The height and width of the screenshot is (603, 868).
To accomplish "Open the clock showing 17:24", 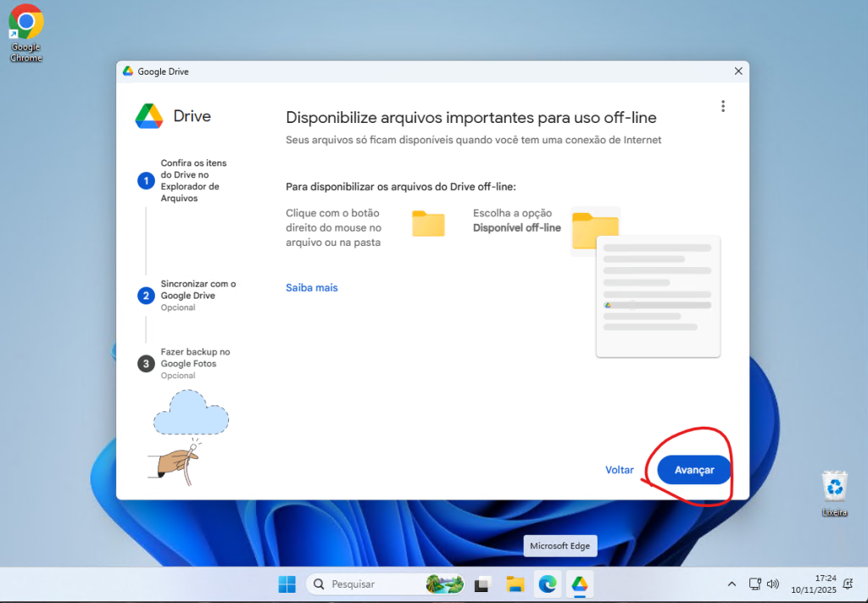I will coord(813,583).
